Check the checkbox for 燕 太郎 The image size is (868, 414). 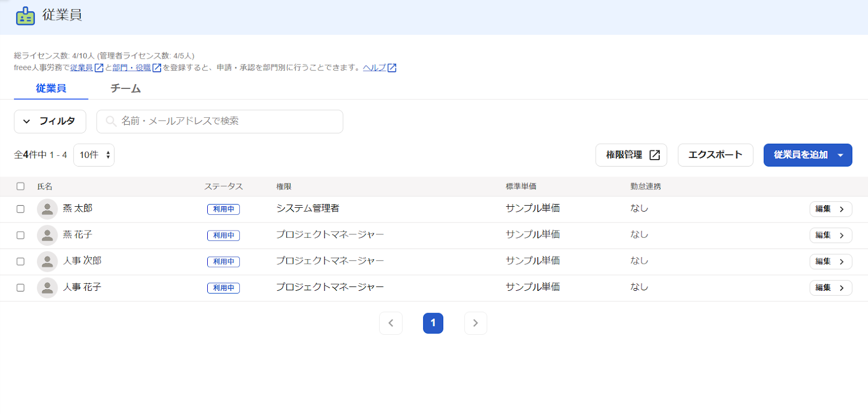pos(21,209)
